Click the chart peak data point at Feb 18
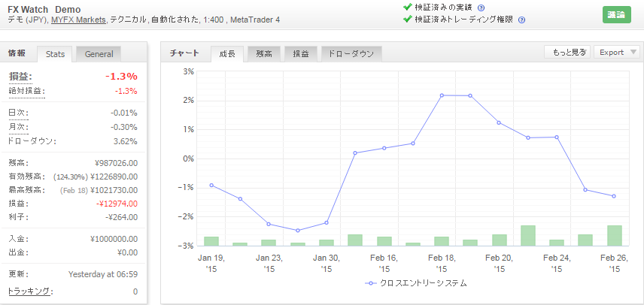 442,95
